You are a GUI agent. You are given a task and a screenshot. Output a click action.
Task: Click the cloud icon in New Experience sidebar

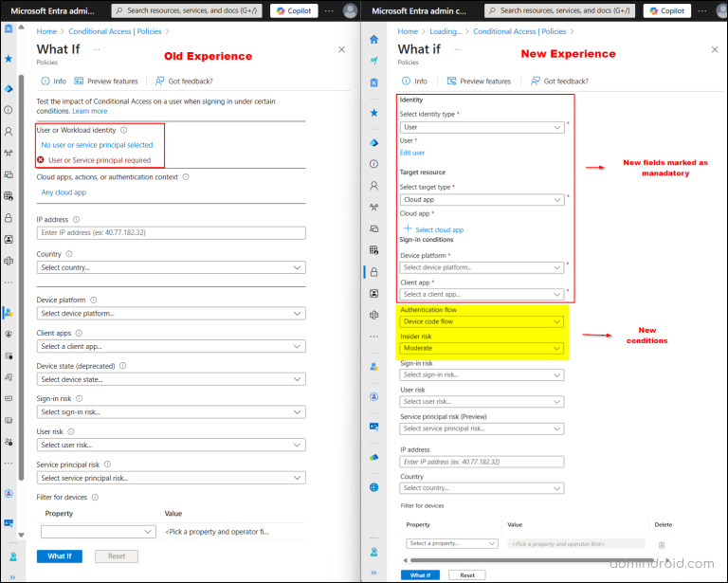[x=373, y=457]
